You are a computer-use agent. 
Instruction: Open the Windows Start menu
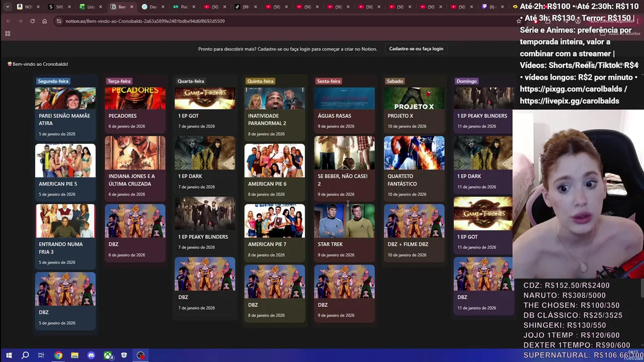click(x=9, y=355)
